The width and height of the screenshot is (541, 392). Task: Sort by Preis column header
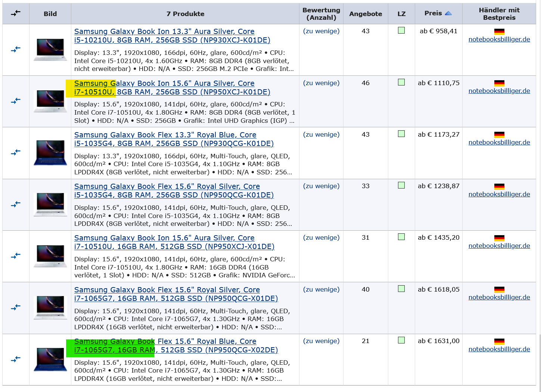click(x=433, y=13)
